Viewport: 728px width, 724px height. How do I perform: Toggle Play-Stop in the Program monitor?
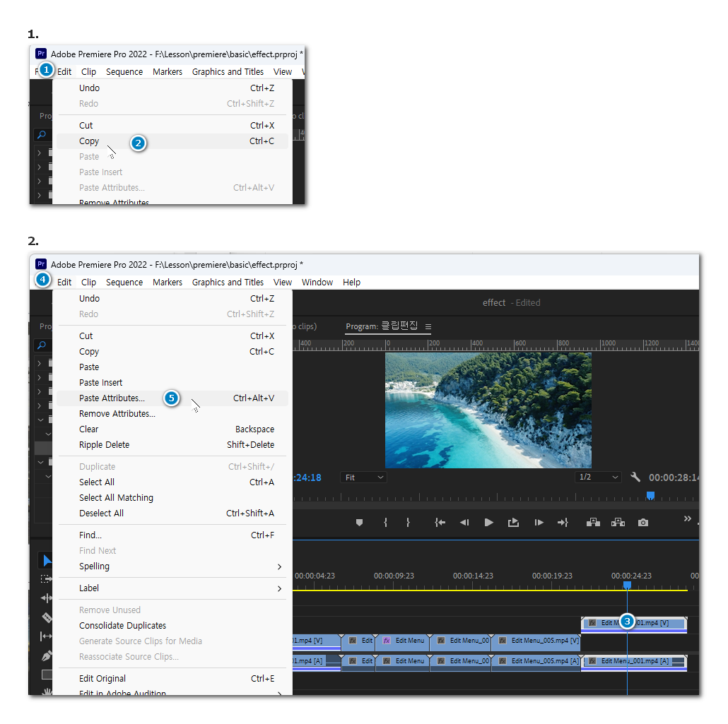(488, 523)
